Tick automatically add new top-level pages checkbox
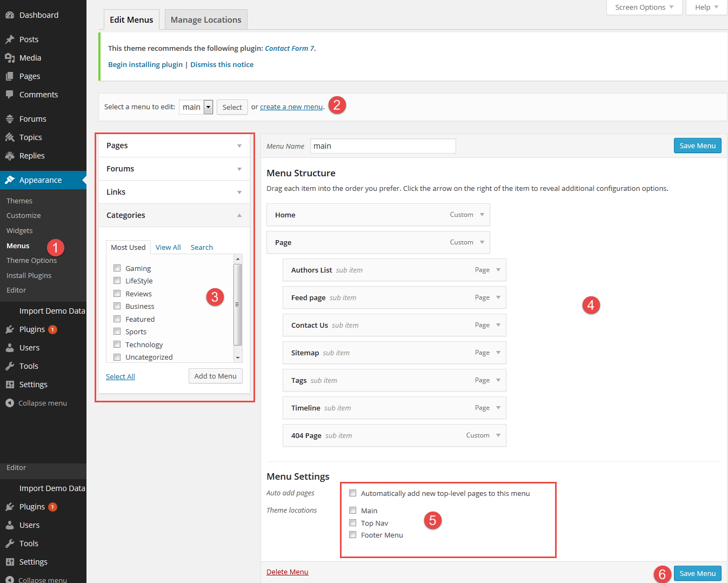The height and width of the screenshot is (583, 728). [x=352, y=493]
